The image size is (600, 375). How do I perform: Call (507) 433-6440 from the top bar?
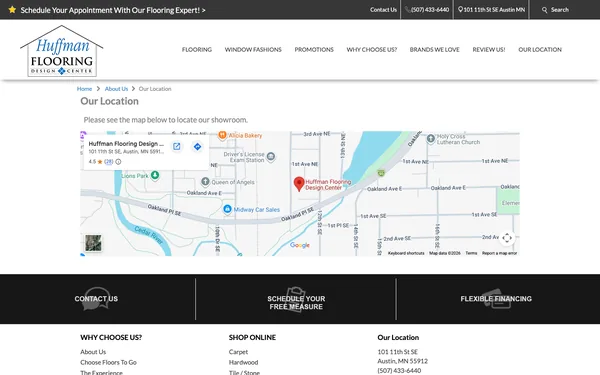[x=427, y=10]
